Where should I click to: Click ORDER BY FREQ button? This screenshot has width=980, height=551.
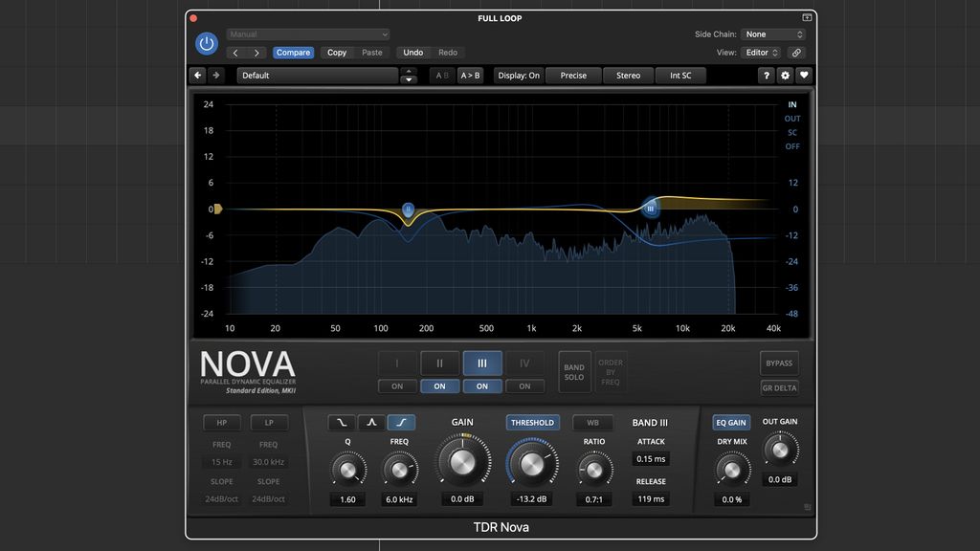point(611,372)
